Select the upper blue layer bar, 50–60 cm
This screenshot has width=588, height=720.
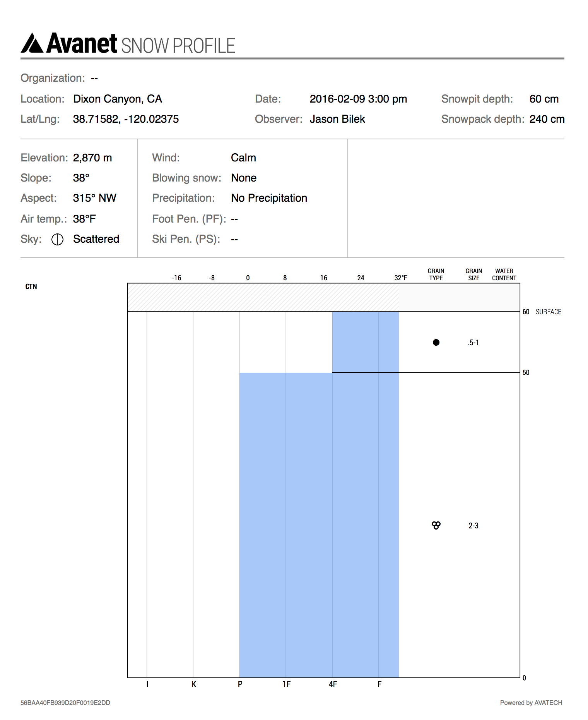pos(365,342)
